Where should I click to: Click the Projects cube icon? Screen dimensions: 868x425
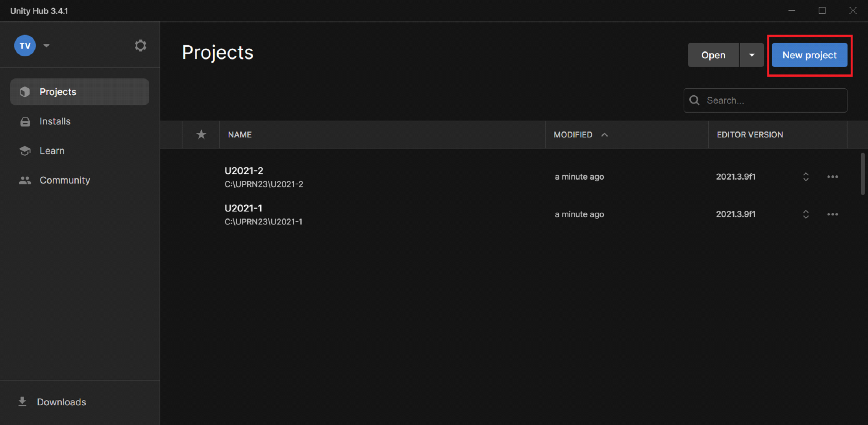pos(25,92)
